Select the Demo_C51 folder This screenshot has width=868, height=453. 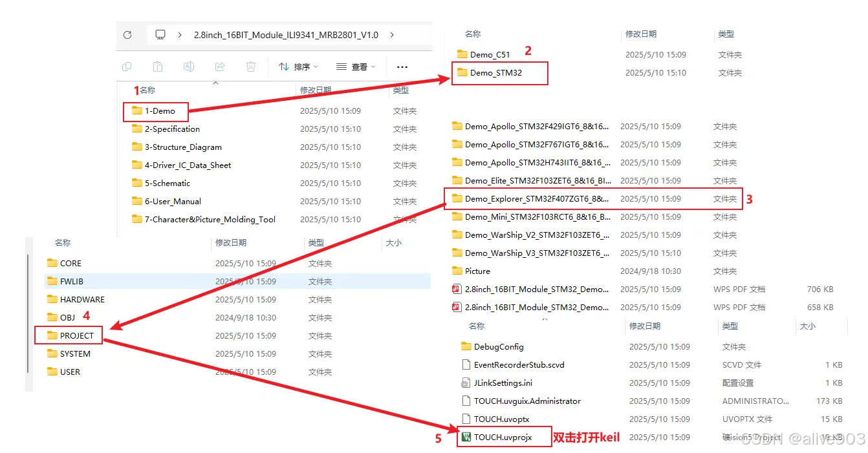pyautogui.click(x=483, y=55)
